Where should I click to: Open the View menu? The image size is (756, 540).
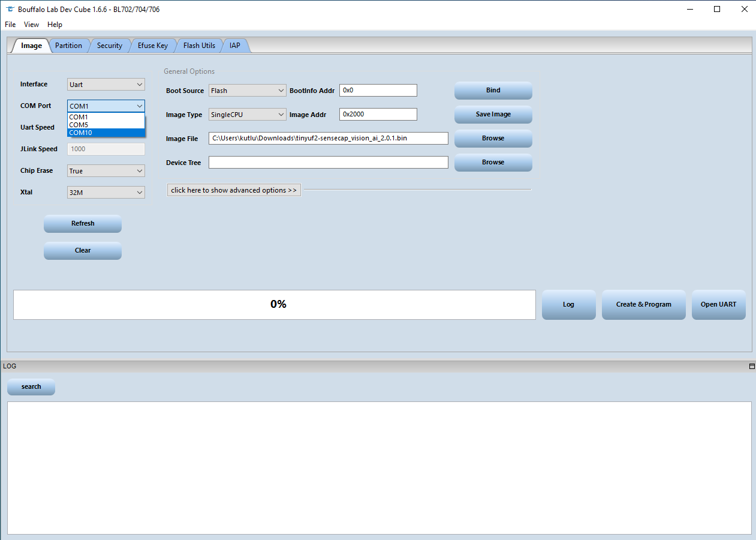31,25
